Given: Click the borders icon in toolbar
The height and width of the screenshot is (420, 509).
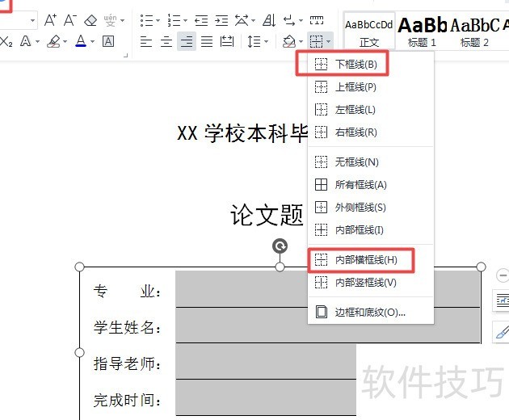Looking at the screenshot, I should (316, 41).
